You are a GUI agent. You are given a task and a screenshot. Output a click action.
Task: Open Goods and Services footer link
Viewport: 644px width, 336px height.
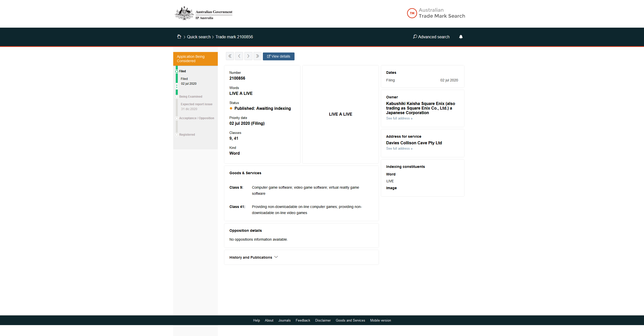pyautogui.click(x=350, y=321)
